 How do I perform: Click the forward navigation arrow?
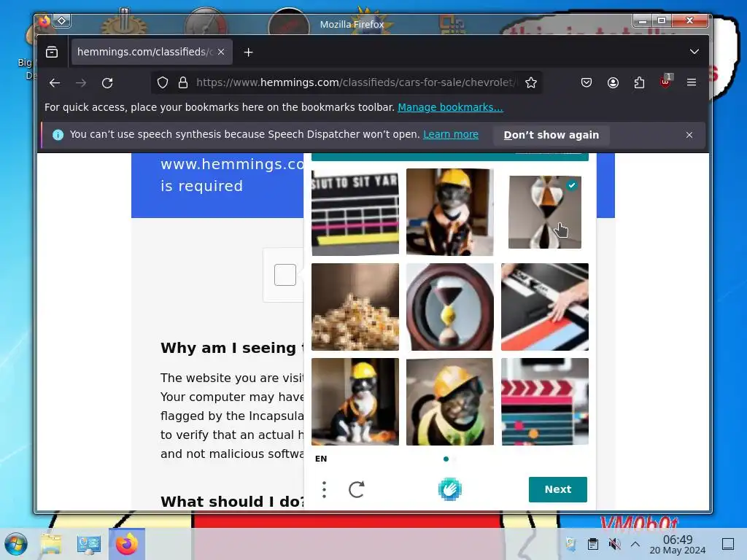tap(81, 83)
